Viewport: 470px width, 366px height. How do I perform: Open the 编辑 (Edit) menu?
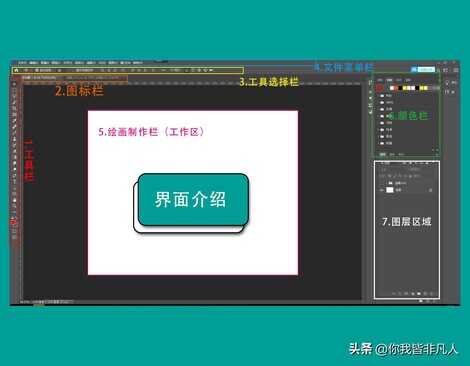tap(34, 63)
